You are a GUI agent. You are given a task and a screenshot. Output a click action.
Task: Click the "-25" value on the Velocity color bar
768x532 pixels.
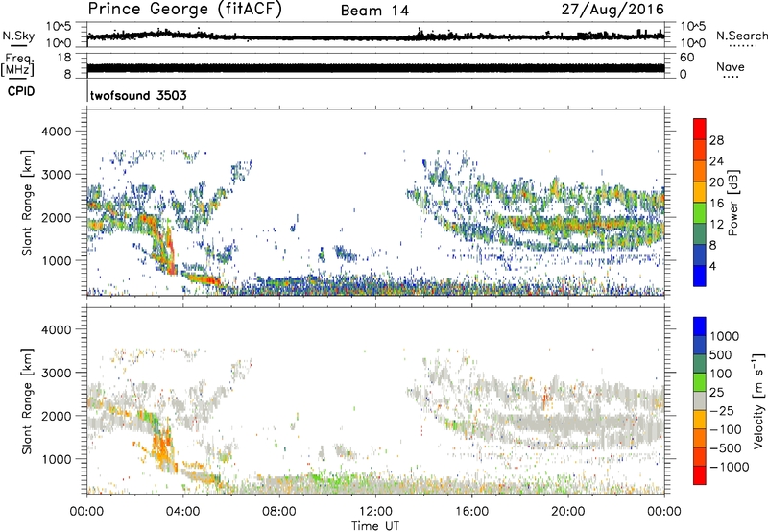(724, 410)
